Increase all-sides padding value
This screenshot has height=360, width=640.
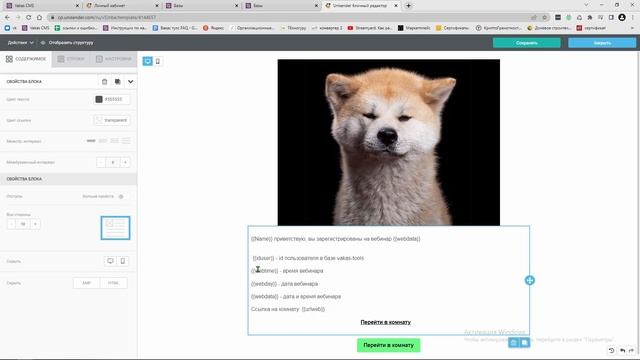pos(35,224)
